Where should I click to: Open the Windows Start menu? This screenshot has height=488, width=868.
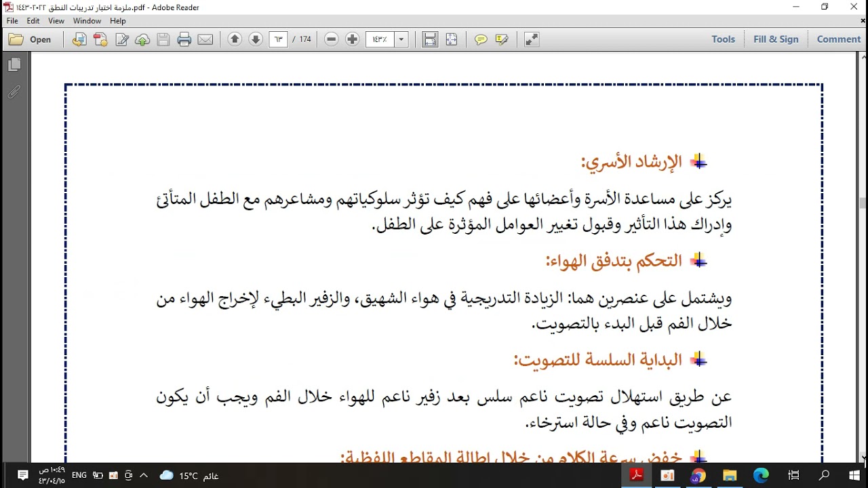(854, 476)
